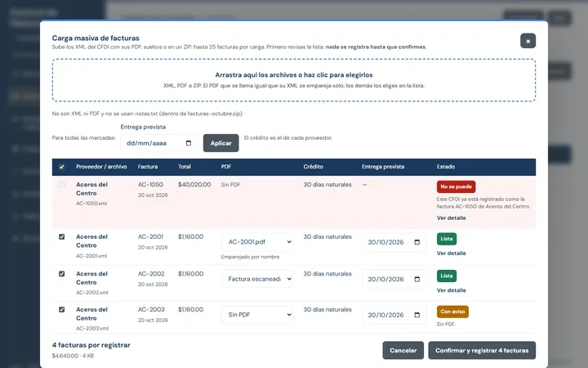
Task: Open Ver detalle for rejected AC-1050
Action: 451,218
